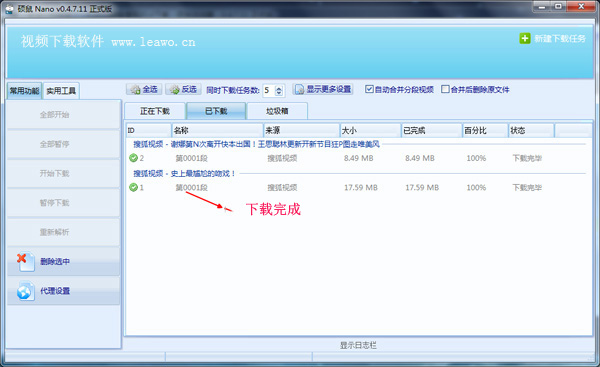600x367 pixels.
Task: Click the 反选 button's icon
Action: [x=174, y=90]
